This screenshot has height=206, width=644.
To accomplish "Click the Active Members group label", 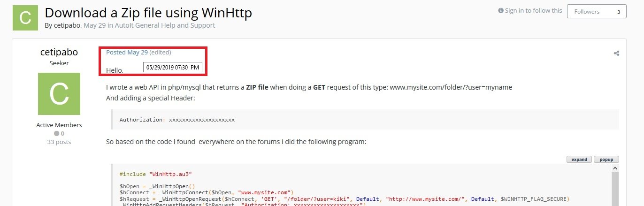I will pos(59,125).
